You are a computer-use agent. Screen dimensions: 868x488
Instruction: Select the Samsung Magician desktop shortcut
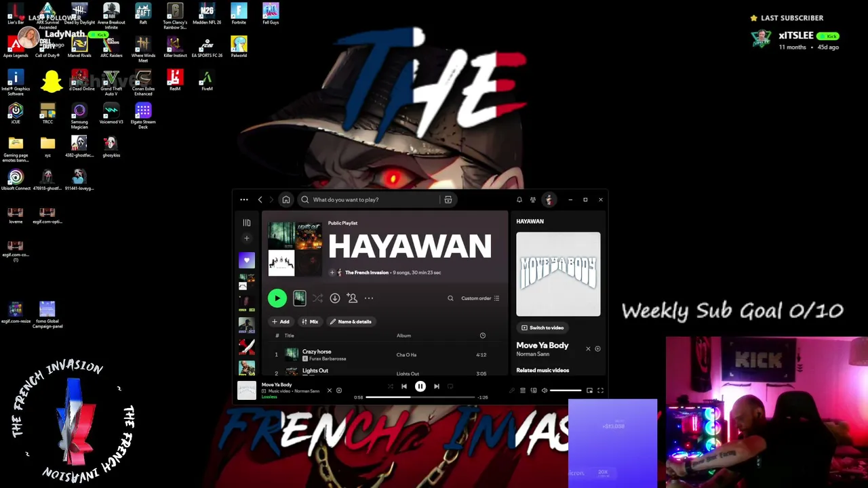click(79, 115)
